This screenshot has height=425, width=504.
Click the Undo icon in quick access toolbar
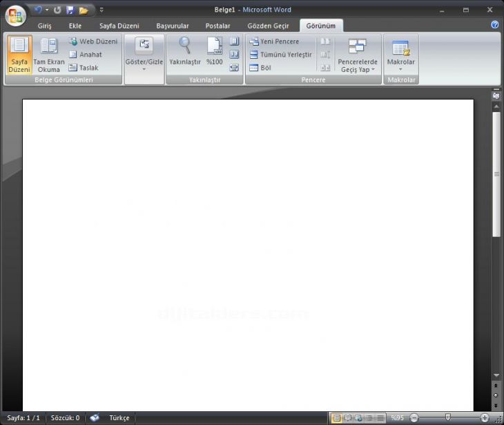click(x=38, y=10)
